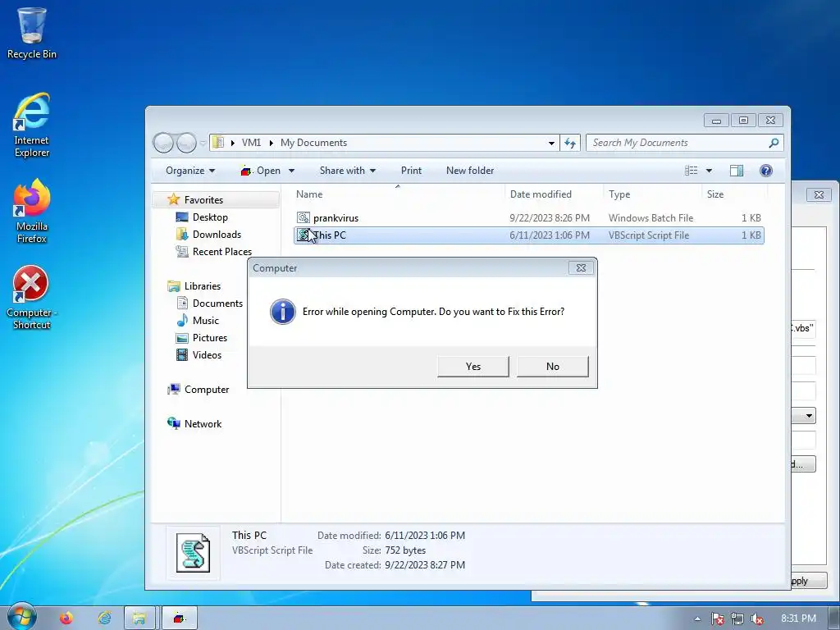
Task: Select Network in the navigation pane
Action: pyautogui.click(x=203, y=424)
